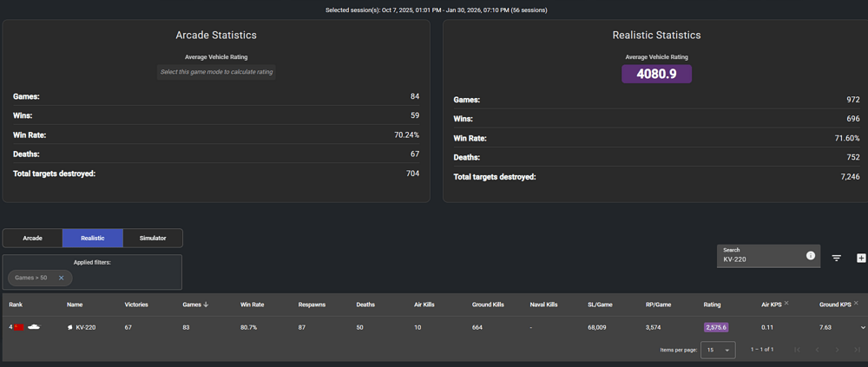Open the items per page dropdown
Image resolution: width=868 pixels, height=367 pixels.
(x=717, y=350)
